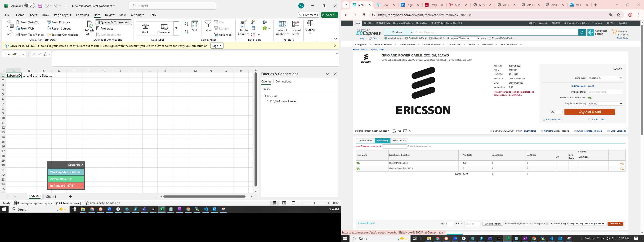Click the Insert Function fx icon
The image size is (644, 242).
click(45, 54)
